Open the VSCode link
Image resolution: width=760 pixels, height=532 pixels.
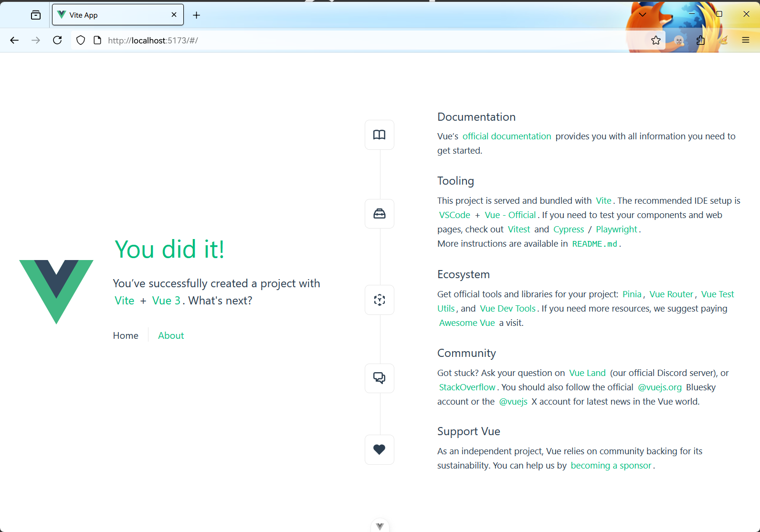[x=454, y=215]
